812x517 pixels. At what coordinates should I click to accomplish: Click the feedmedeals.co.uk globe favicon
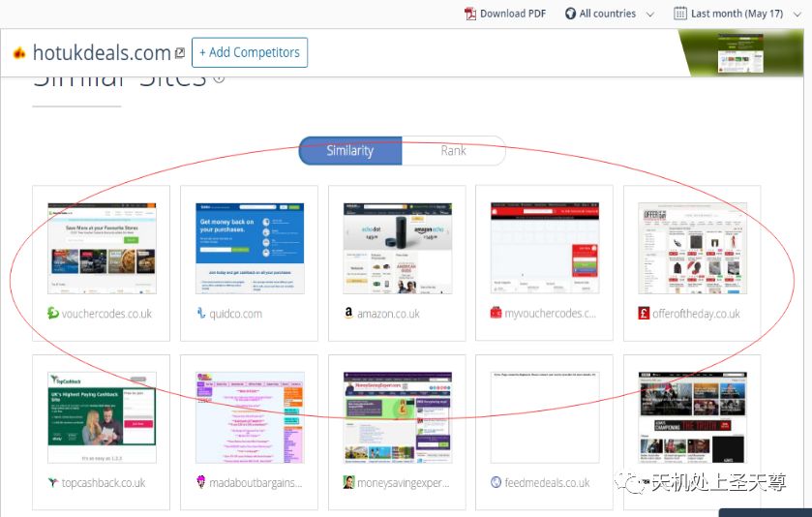pyautogui.click(x=496, y=482)
